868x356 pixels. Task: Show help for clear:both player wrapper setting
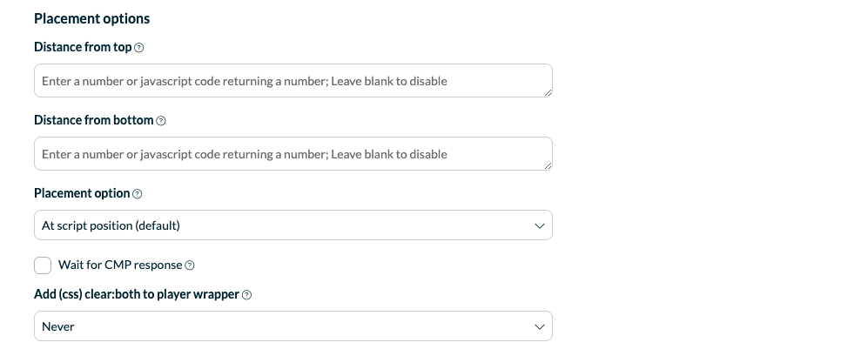pos(247,295)
